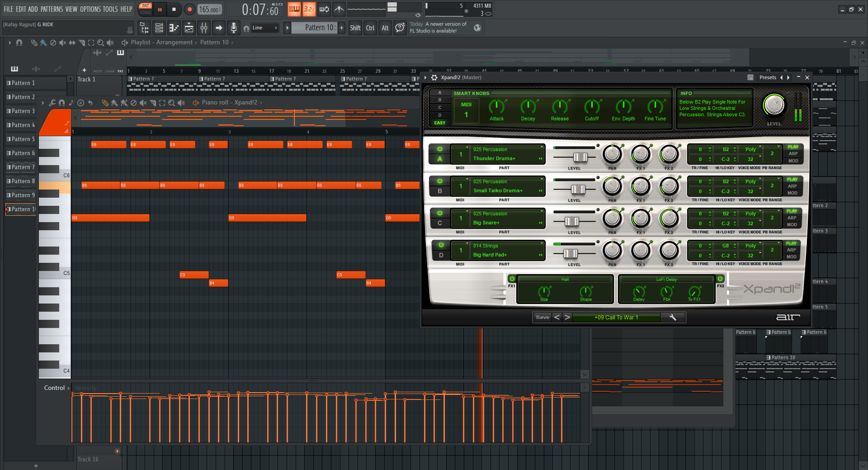Open the PATTERNS menu
868x470 pixels.
point(52,9)
